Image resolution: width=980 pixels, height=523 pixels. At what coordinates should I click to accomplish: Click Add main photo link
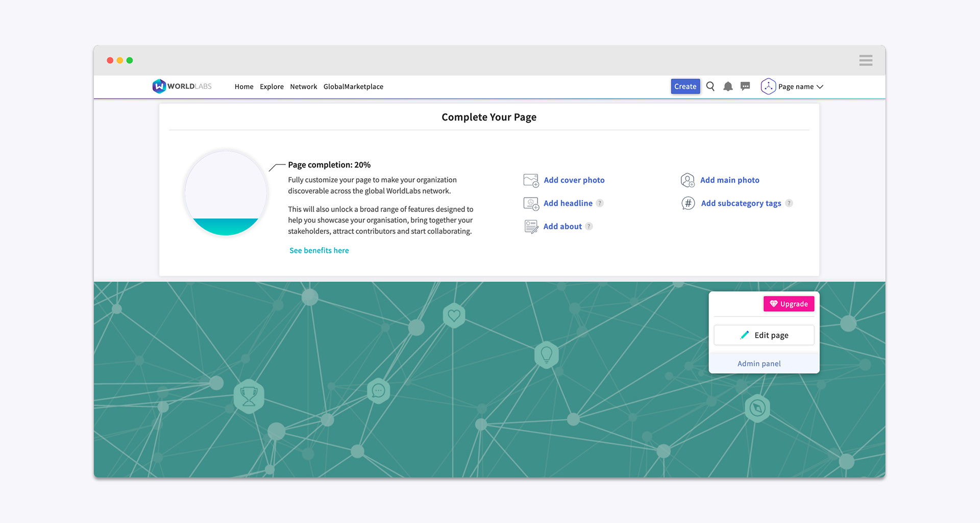tap(729, 180)
